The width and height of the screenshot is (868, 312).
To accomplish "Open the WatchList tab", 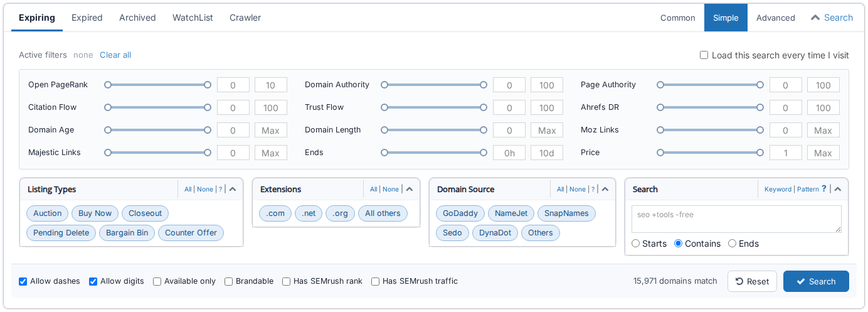I will click(193, 18).
